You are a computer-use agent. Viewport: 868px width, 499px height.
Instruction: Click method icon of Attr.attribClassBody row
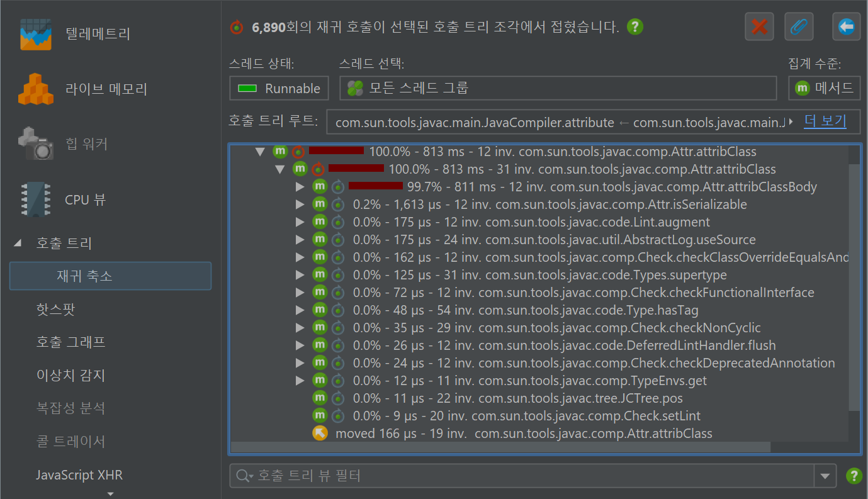tap(320, 187)
